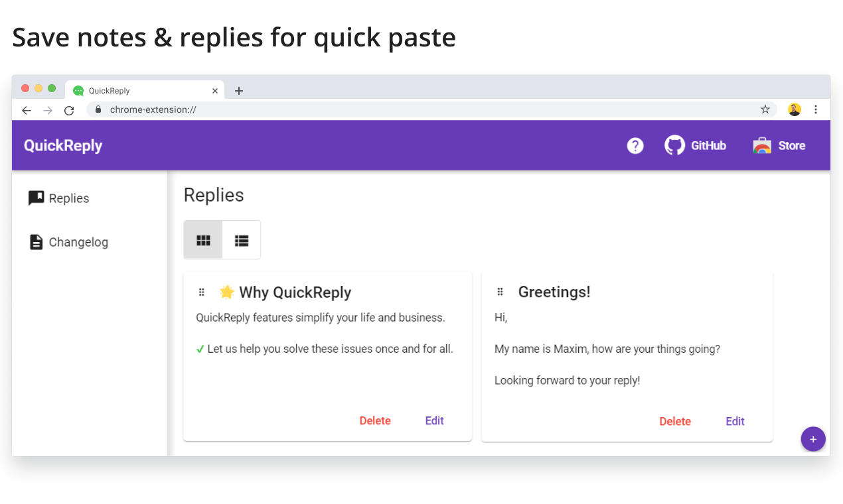843x504 pixels.
Task: Create a new reply with the plus button
Action: click(813, 439)
